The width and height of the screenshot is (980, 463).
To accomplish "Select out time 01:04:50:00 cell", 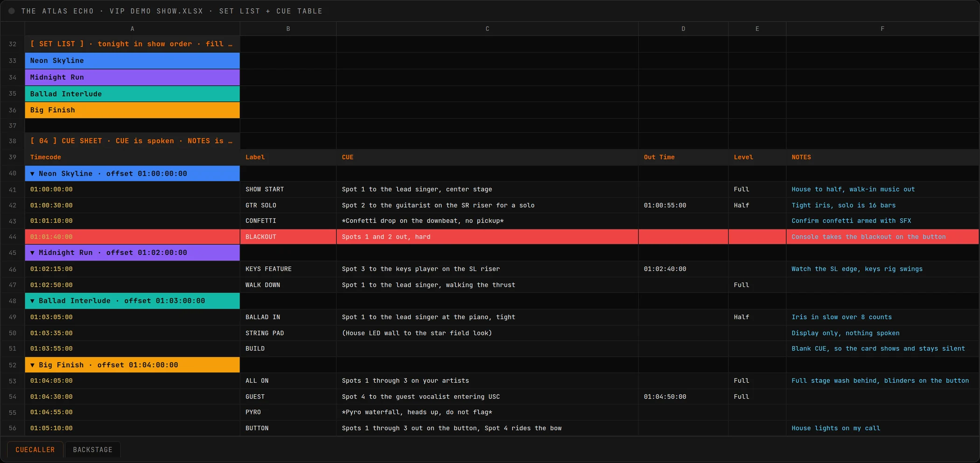I will click(683, 397).
